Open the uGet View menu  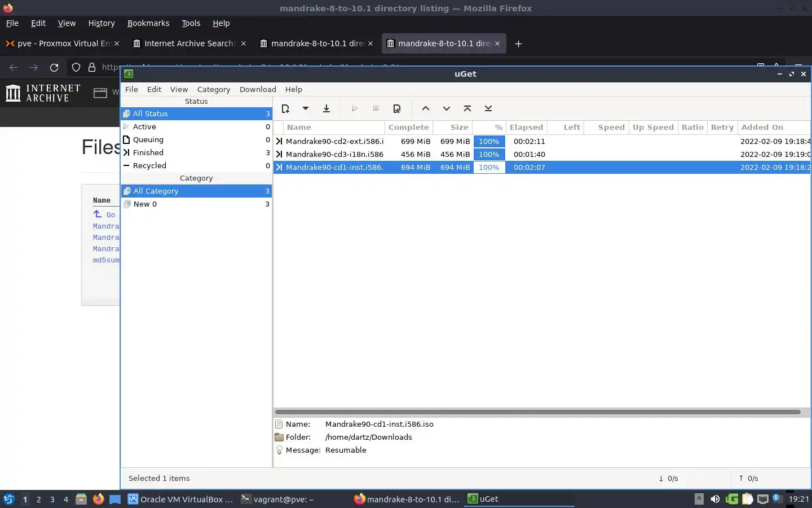click(179, 89)
